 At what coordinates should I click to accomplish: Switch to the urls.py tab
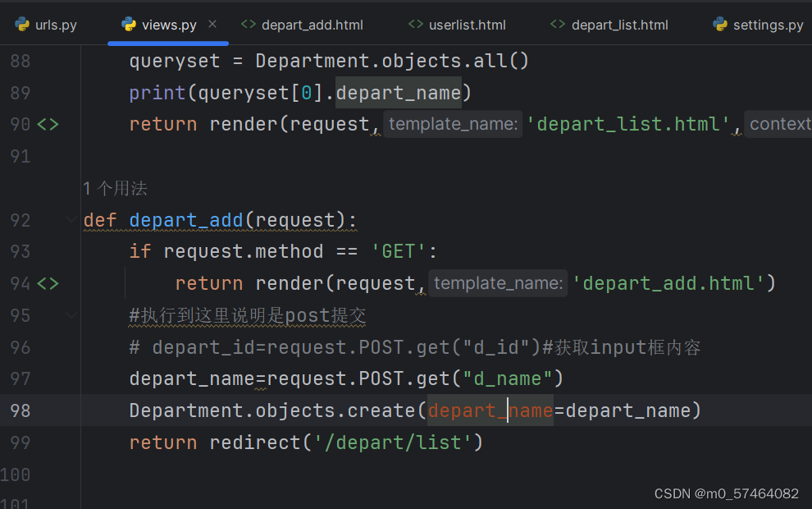pyautogui.click(x=54, y=24)
